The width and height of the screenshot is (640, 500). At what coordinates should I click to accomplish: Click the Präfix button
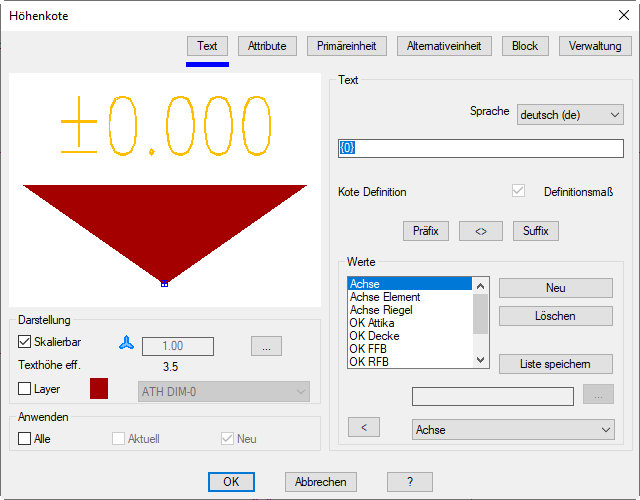[426, 231]
